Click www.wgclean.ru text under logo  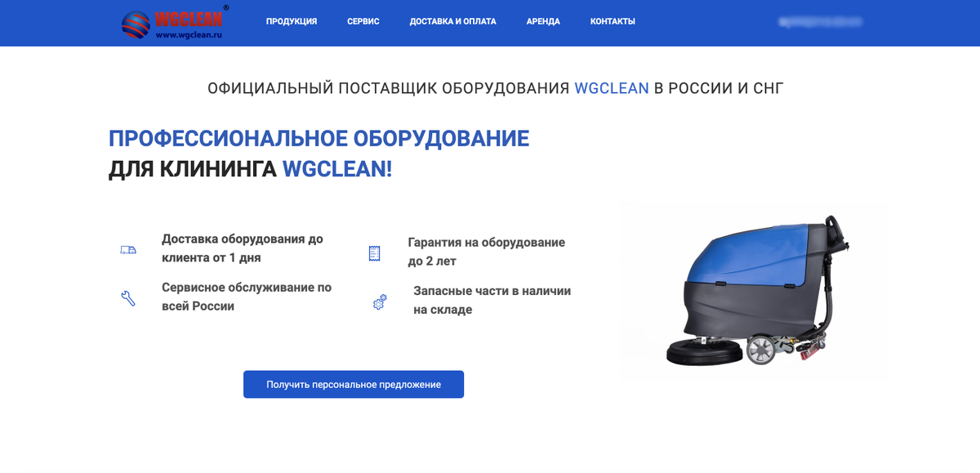[x=189, y=35]
